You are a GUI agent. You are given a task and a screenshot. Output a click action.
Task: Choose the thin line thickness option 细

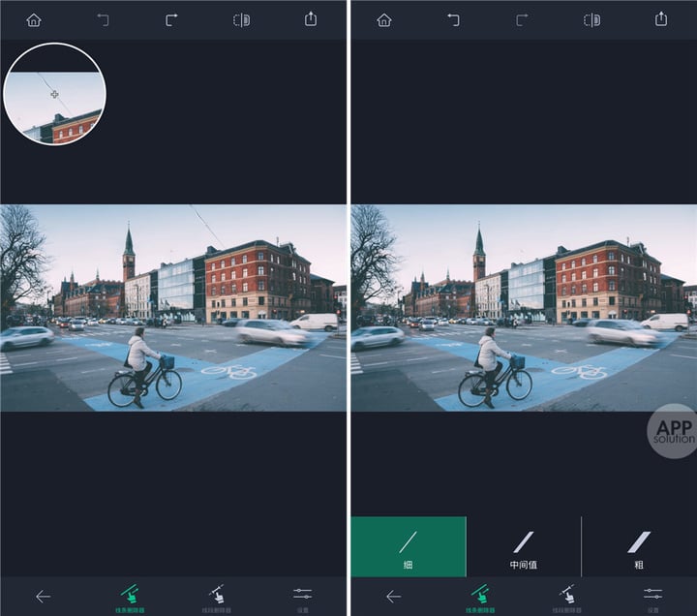coord(409,547)
